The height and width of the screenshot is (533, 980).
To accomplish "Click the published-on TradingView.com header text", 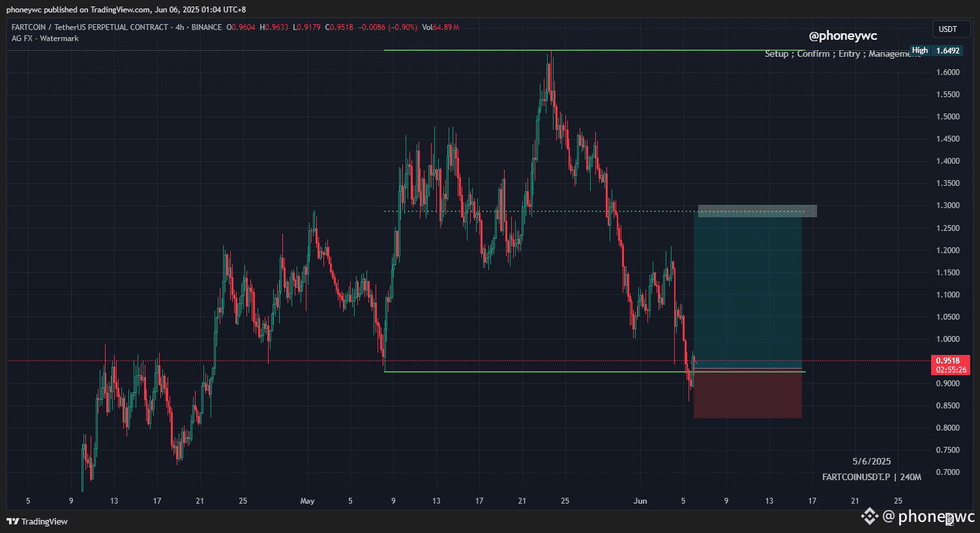I will (x=126, y=10).
